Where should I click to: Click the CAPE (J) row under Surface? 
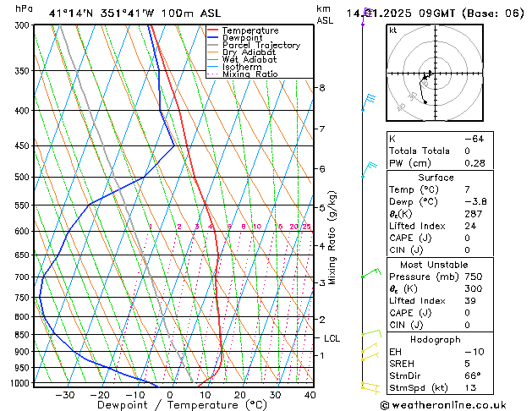click(x=436, y=238)
